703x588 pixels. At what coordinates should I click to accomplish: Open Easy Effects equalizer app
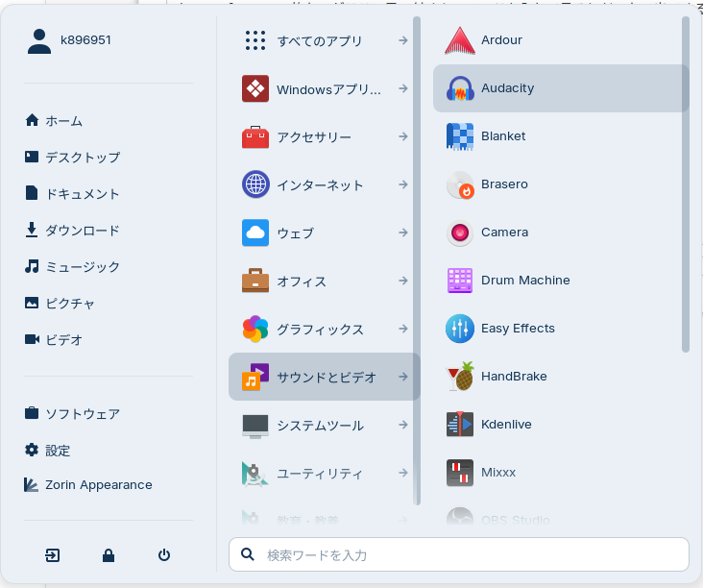point(517,329)
